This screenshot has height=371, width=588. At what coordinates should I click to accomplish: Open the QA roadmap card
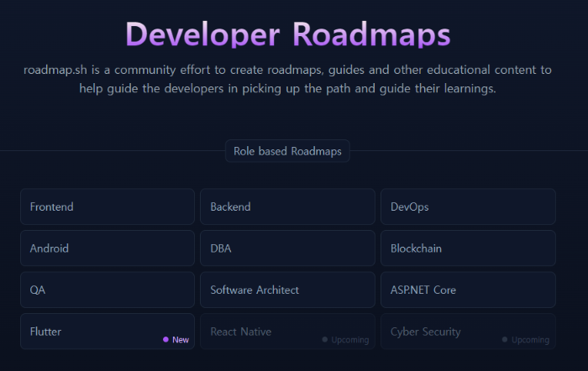[108, 290]
